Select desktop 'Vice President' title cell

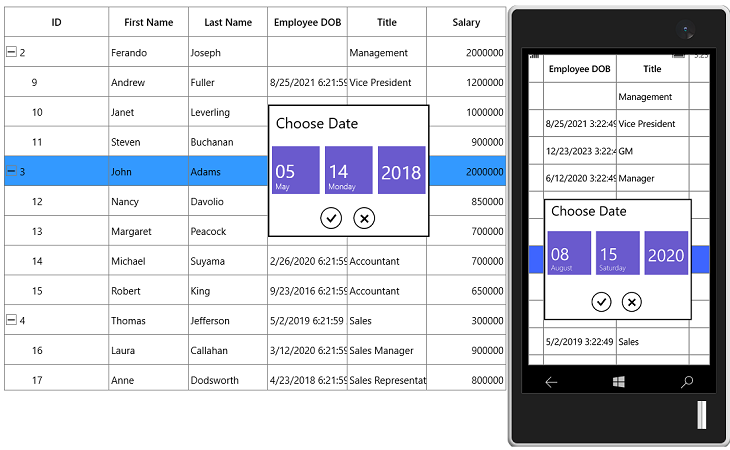(387, 82)
